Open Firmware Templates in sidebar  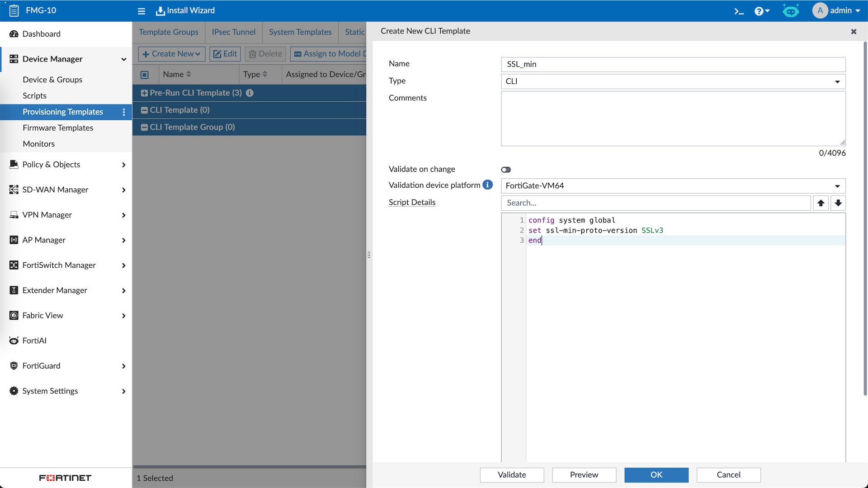pyautogui.click(x=58, y=128)
